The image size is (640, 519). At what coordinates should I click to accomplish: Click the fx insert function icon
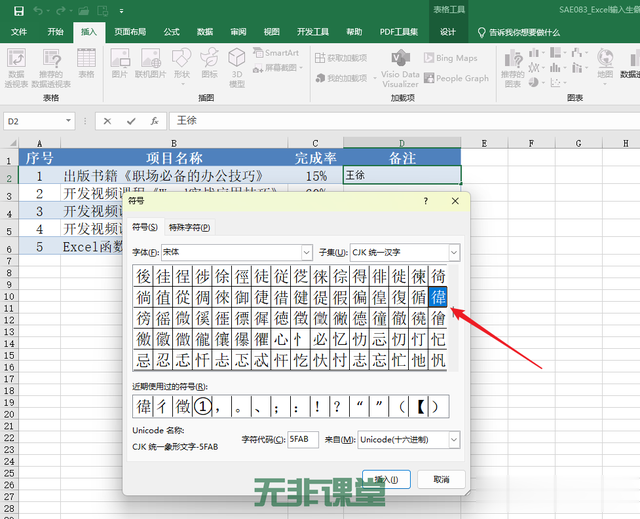coord(154,121)
